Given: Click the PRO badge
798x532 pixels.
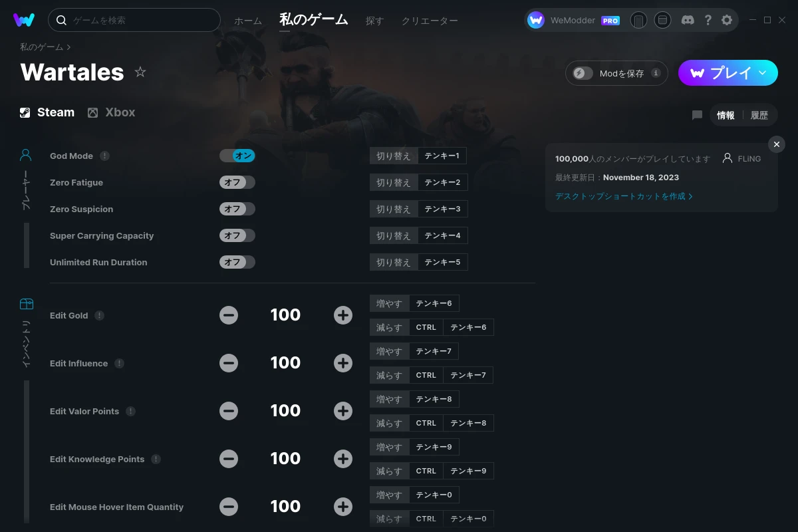Looking at the screenshot, I should coord(610,21).
